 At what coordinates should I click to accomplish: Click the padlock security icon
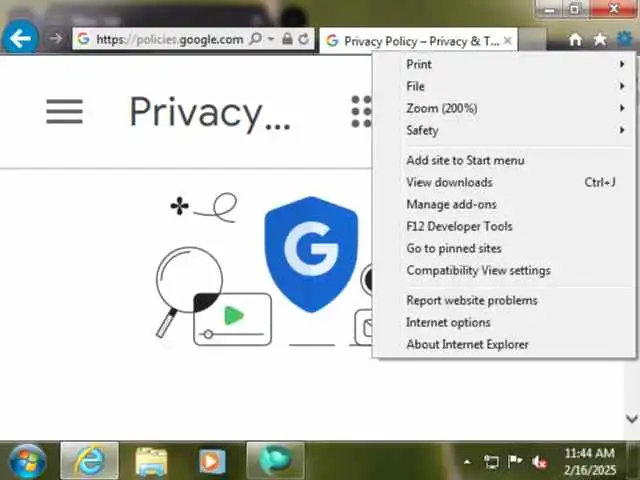[287, 39]
